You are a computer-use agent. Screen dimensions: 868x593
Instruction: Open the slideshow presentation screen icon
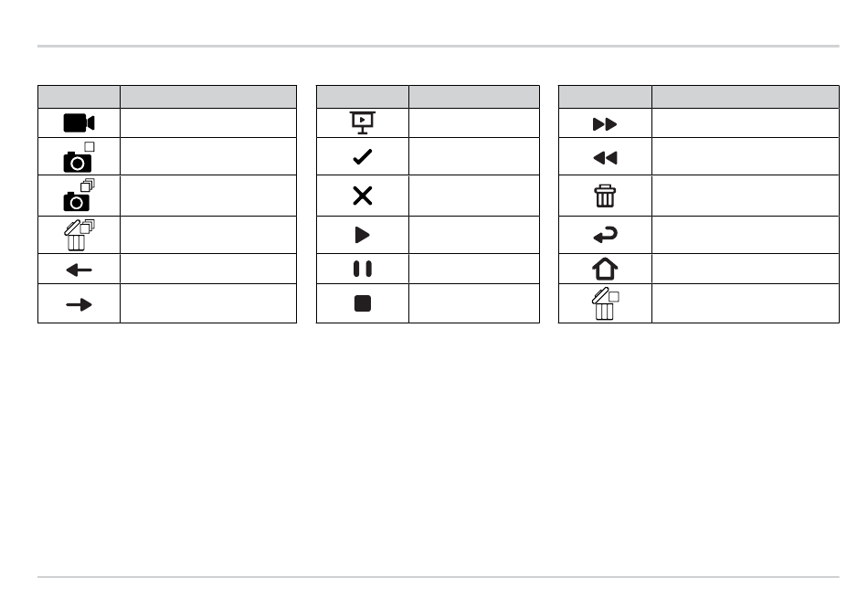[x=363, y=123]
